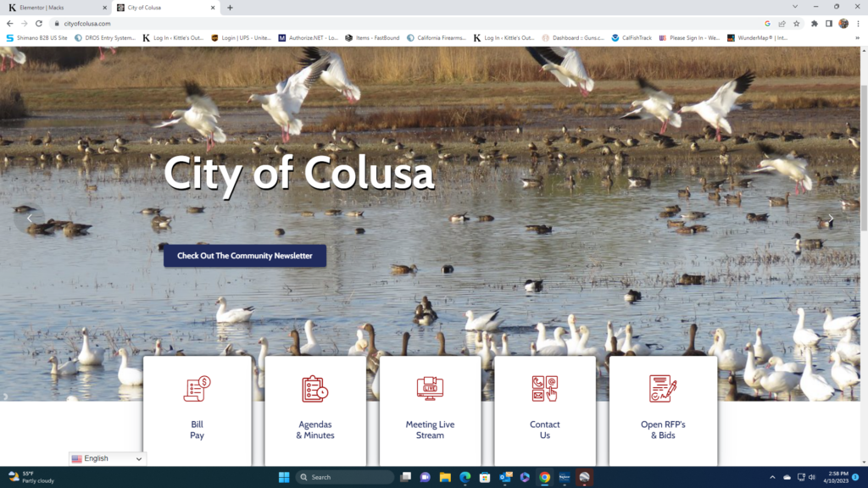Close the Elementor | Macks tab
The width and height of the screenshot is (868, 488).
click(x=104, y=8)
